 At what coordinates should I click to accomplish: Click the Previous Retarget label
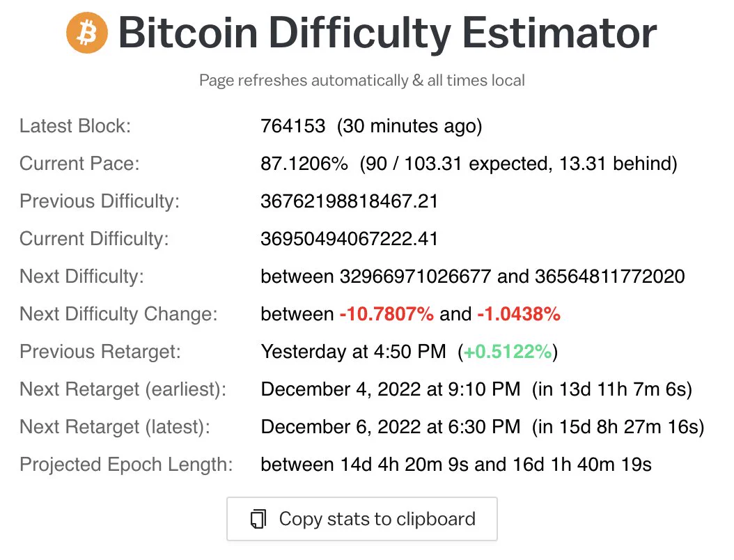(x=100, y=352)
